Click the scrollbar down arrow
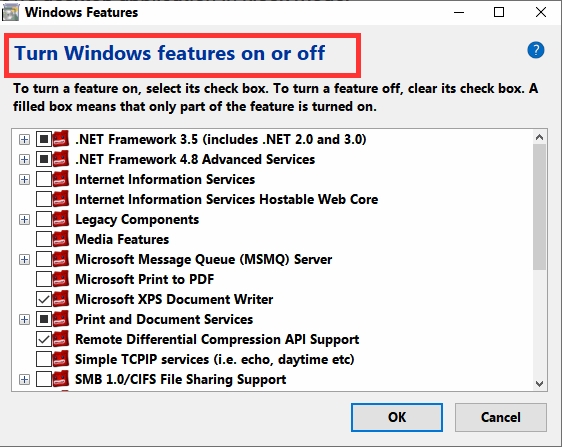Image resolution: width=563 pixels, height=448 pixels. pyautogui.click(x=539, y=384)
